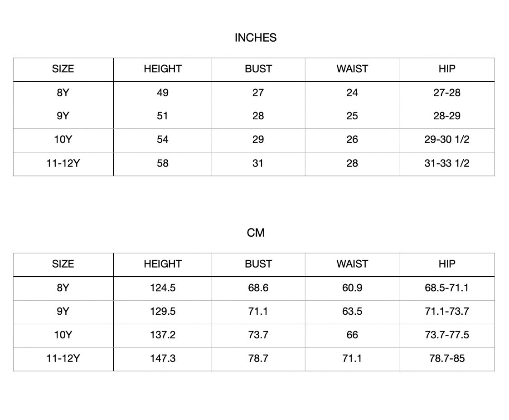Viewport: 509px width, 420px height.
Task: Click the 10Y size in CM table
Action: click(63, 335)
